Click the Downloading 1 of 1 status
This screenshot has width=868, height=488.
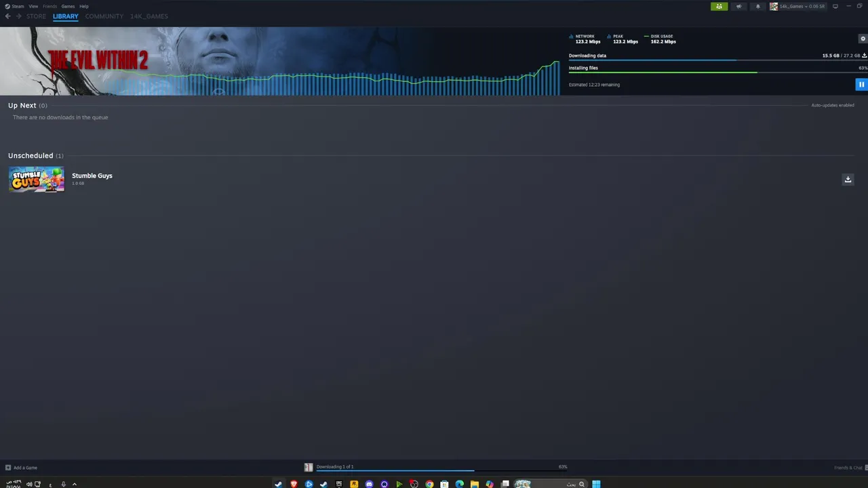(335, 466)
